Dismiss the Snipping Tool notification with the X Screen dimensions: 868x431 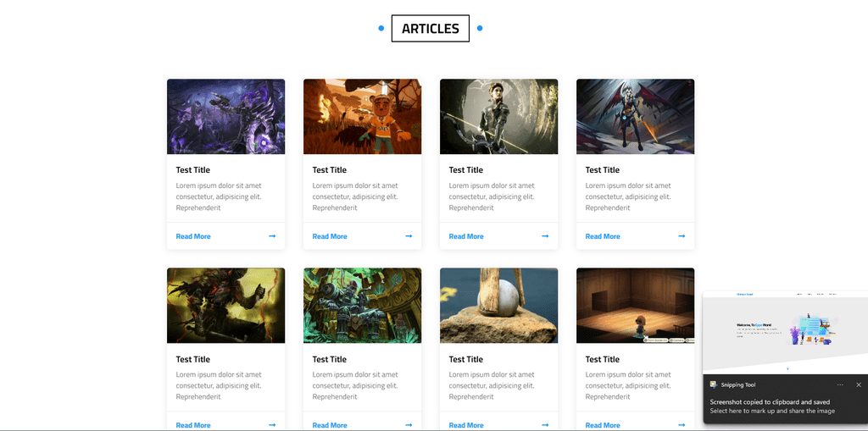[x=859, y=384]
